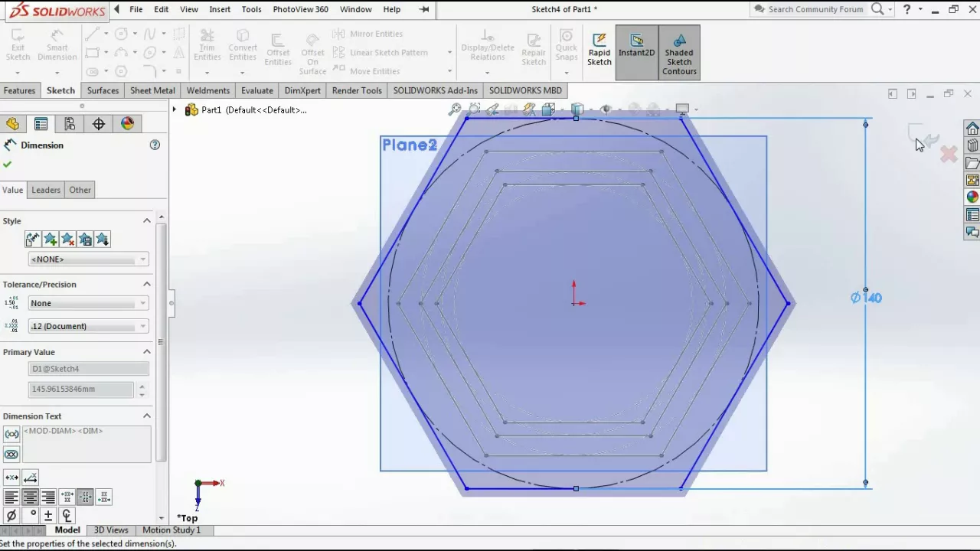Viewport: 980px width, 551px height.
Task: Click the 145.96153846mm value field
Action: 82,389
